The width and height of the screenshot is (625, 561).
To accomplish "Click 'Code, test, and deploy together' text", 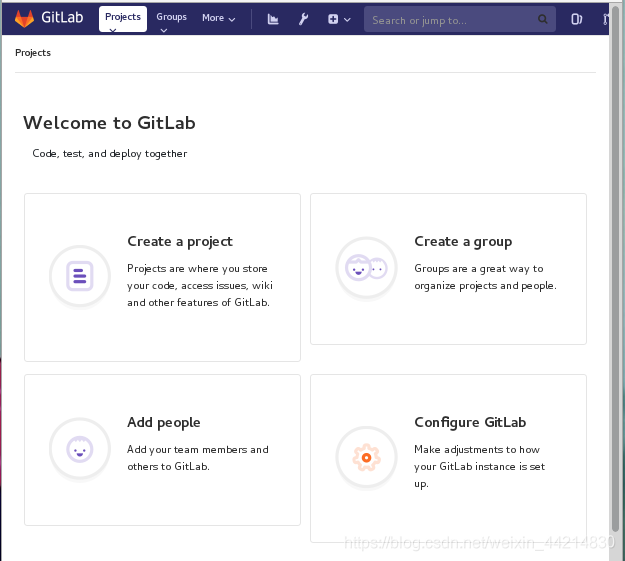I will [x=110, y=154].
